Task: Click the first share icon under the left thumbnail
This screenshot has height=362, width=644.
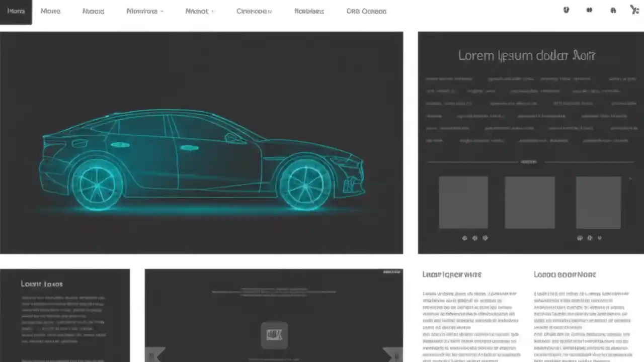Action: [x=464, y=238]
